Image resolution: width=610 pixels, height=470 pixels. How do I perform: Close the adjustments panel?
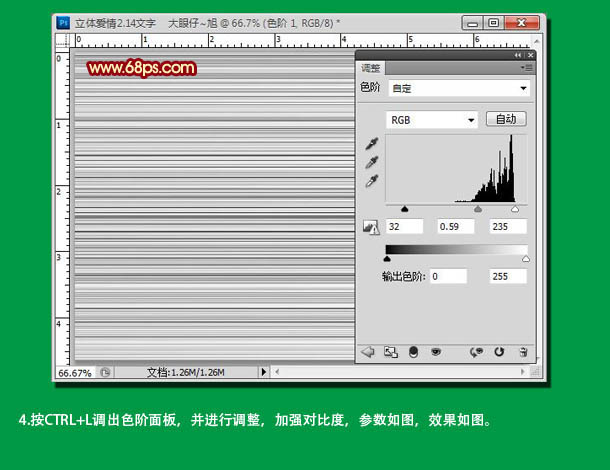[530, 55]
